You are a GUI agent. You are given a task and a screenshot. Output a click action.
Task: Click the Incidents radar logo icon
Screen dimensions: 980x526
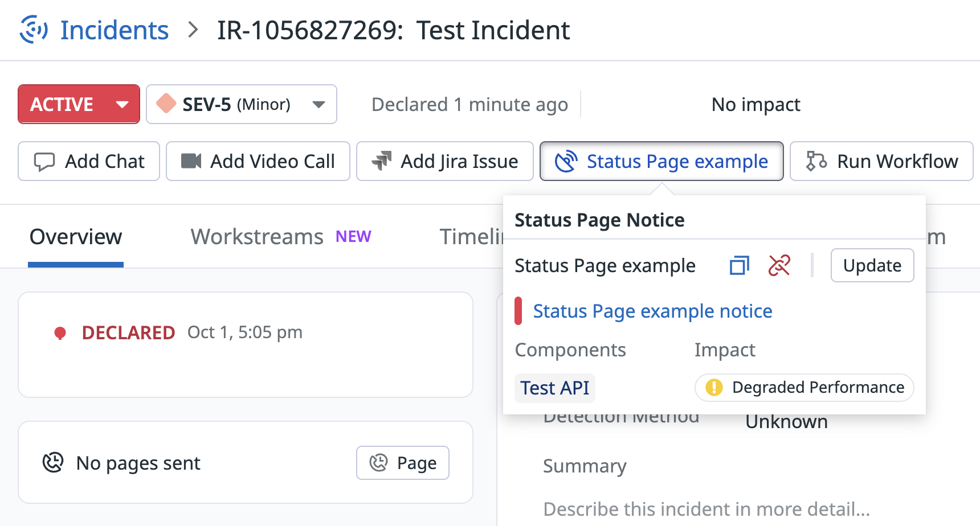point(34,30)
